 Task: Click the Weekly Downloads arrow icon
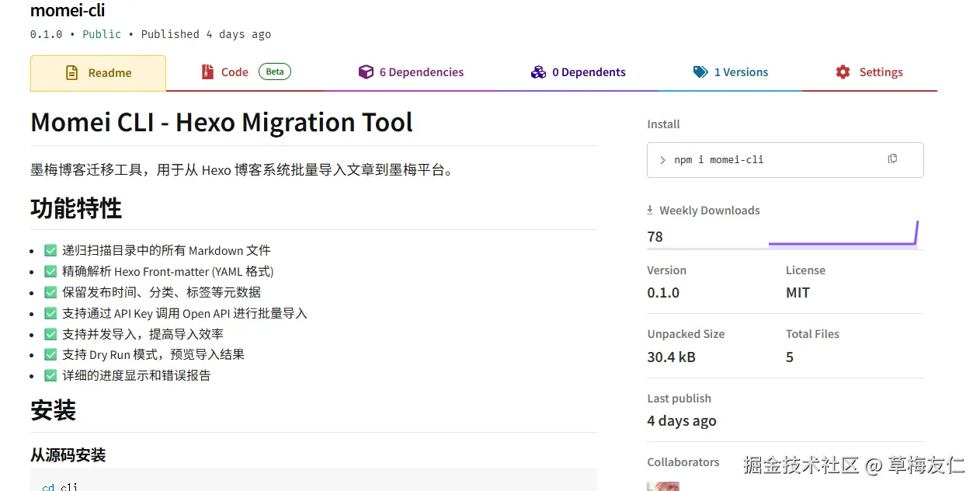pyautogui.click(x=651, y=211)
